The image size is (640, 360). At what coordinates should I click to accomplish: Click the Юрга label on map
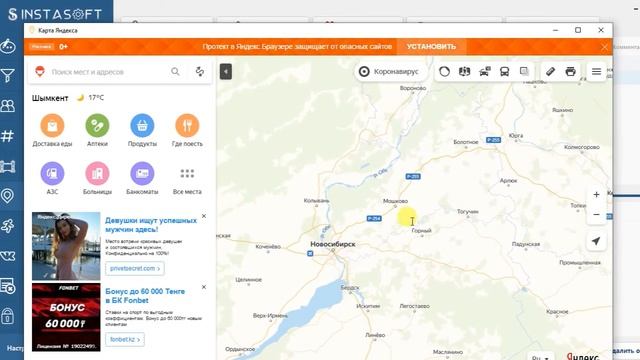tap(516, 136)
